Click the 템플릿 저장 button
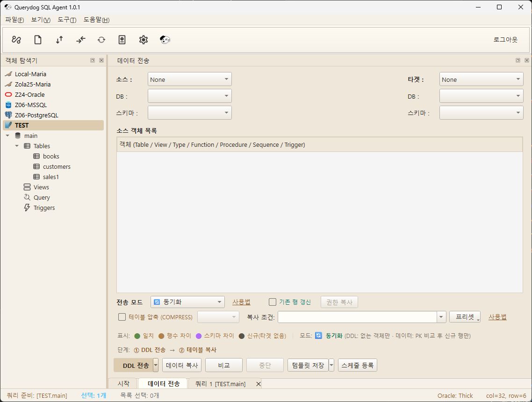532x402 pixels. point(308,366)
